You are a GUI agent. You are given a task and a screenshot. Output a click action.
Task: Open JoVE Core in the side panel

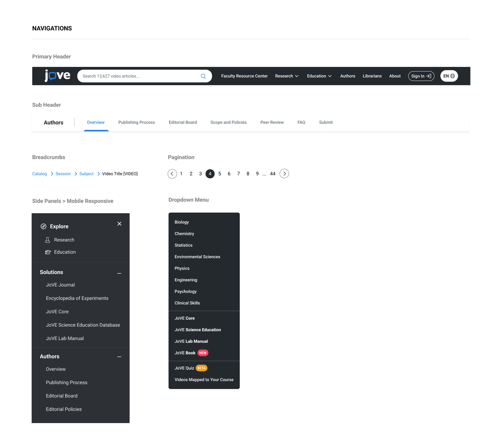tap(57, 312)
